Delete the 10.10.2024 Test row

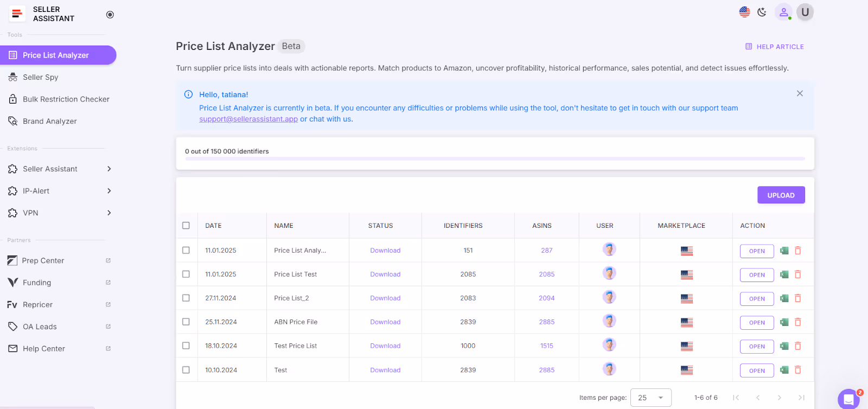tap(798, 370)
